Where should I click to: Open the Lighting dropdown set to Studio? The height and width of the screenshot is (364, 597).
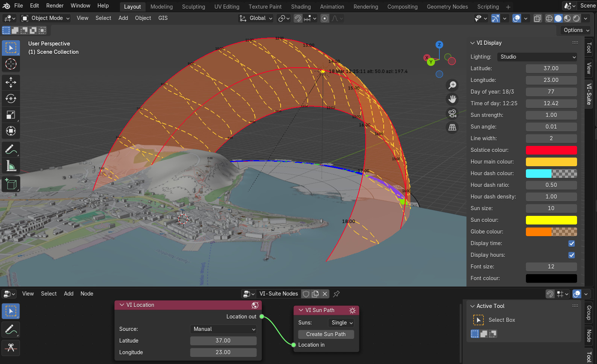537,57
